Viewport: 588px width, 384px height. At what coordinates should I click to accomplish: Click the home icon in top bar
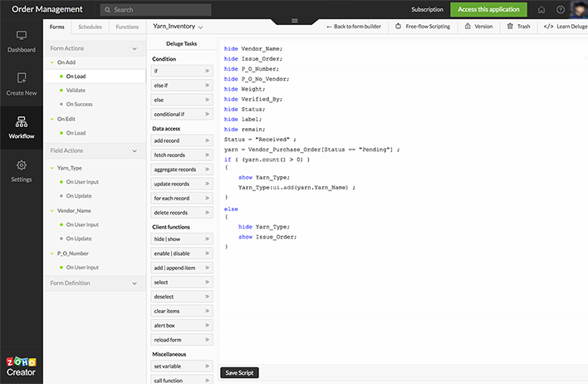pos(541,10)
